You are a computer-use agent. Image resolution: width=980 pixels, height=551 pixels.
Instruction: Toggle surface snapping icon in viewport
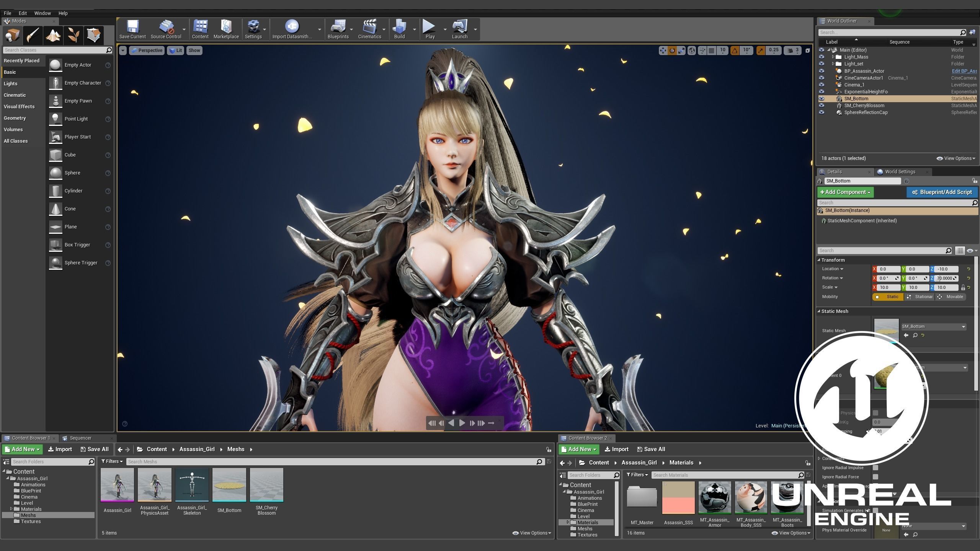click(702, 51)
